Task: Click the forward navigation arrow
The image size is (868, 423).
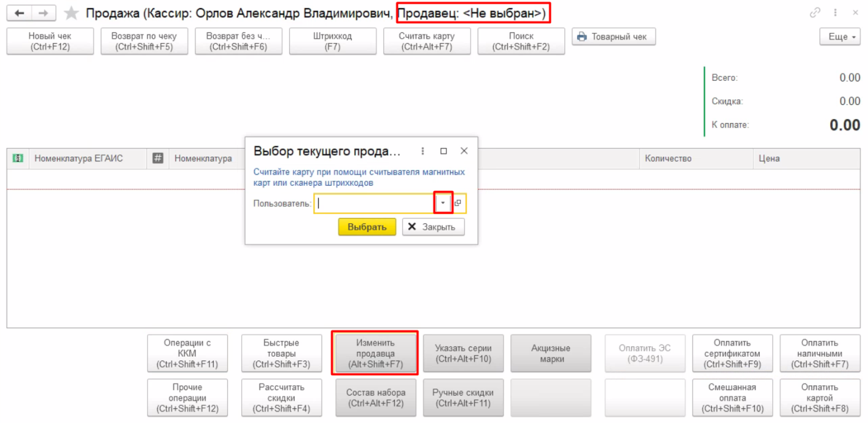Action: tap(43, 13)
